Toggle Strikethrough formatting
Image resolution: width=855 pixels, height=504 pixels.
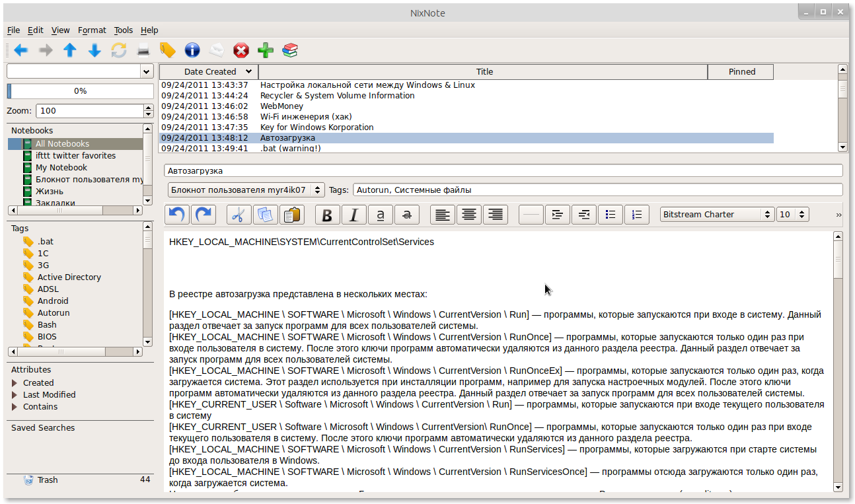pos(406,214)
